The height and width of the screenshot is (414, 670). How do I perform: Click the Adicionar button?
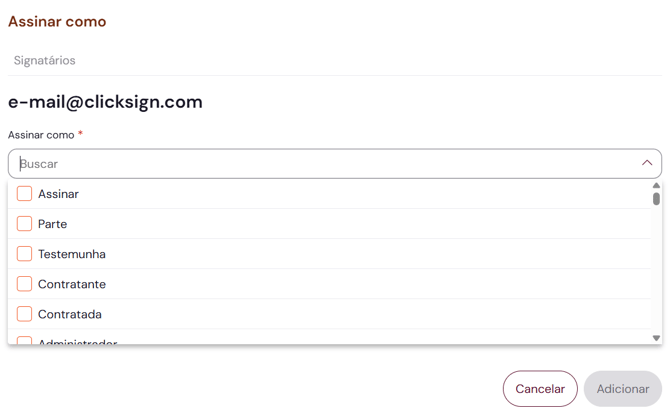coord(622,389)
